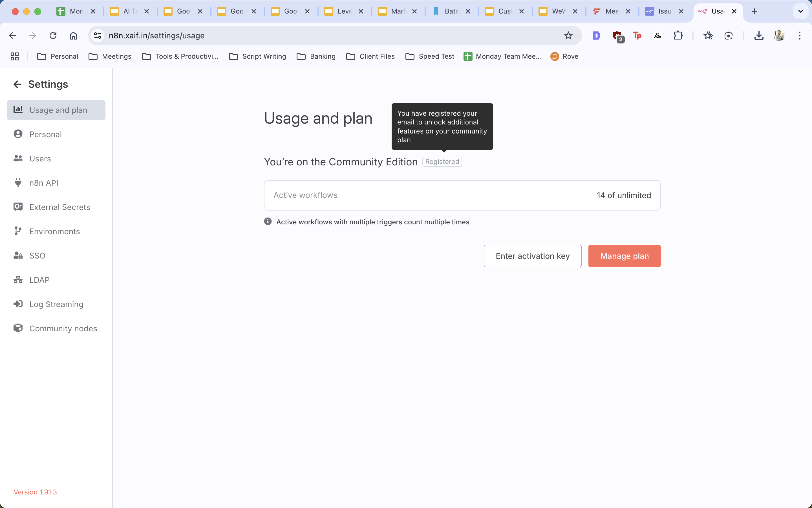Go to SSO settings
The height and width of the screenshot is (508, 812).
[x=56, y=255]
